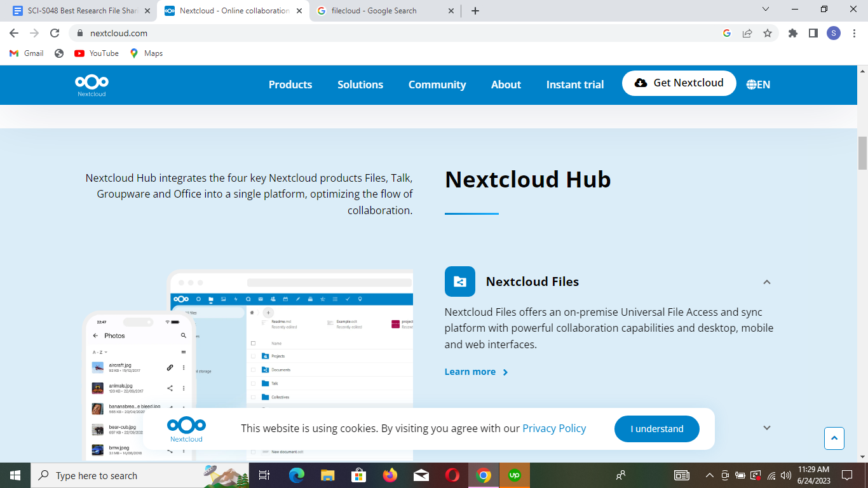
Task: Click the back-to-top arrow button
Action: point(834,438)
